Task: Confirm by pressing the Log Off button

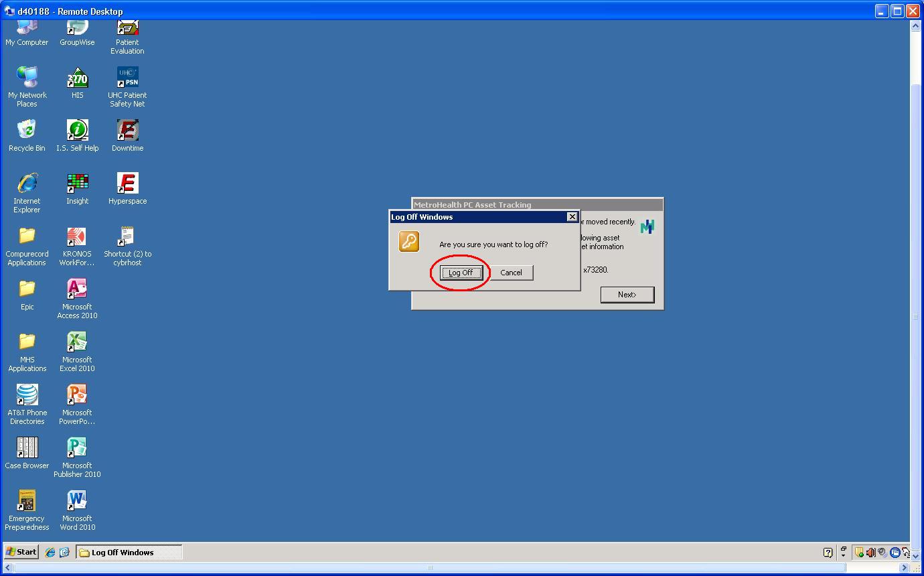Action: coord(461,273)
